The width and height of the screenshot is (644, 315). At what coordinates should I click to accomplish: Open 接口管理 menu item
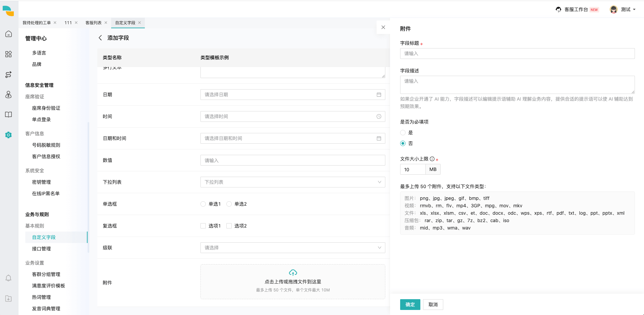coord(41,249)
